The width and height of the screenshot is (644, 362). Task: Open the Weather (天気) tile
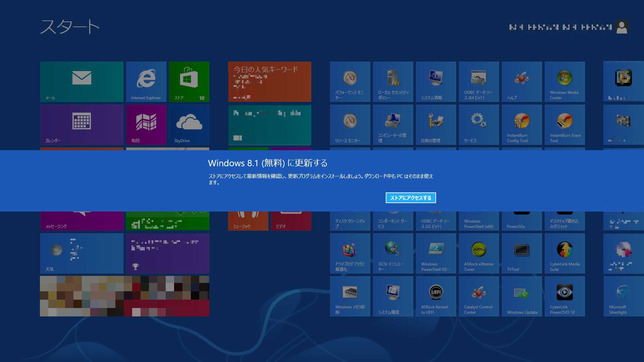(82, 253)
